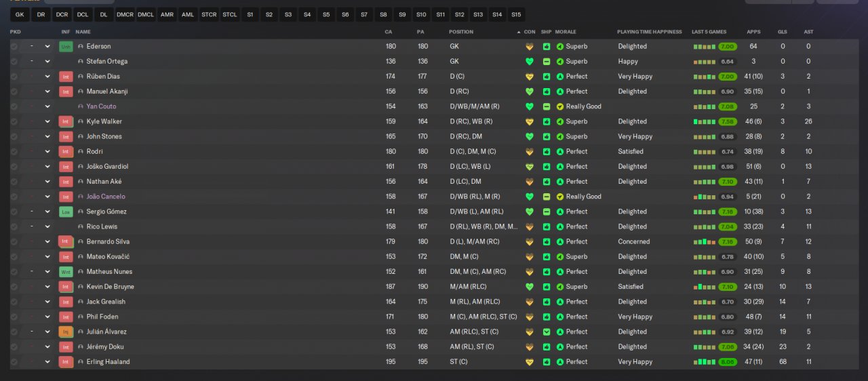Click Yan Couto's yellow sharpness icon
Screen dimensions: 868x381
click(x=547, y=106)
